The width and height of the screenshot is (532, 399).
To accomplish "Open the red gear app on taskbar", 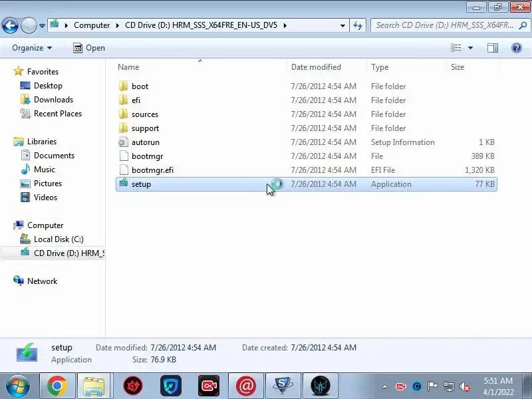I will 133,386.
